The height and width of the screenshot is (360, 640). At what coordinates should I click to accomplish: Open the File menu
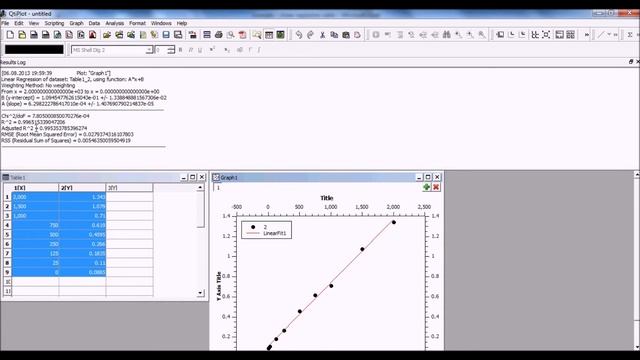tap(5, 23)
